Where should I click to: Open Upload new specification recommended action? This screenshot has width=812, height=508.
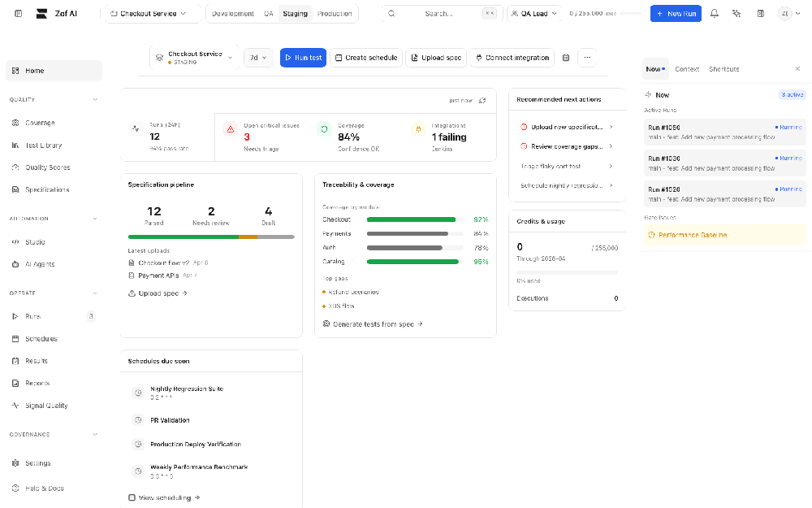tap(567, 127)
